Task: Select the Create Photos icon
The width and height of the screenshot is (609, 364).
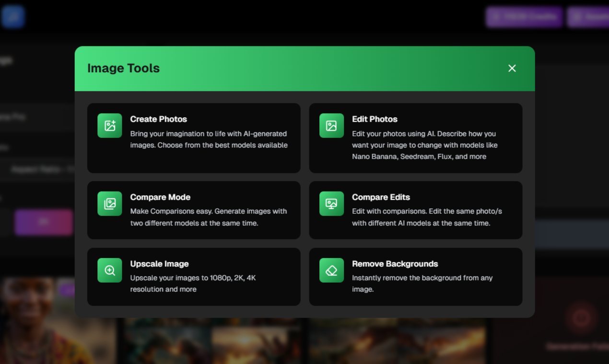Action: coord(109,125)
